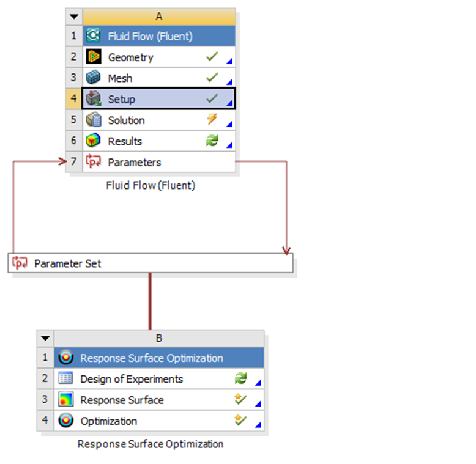Click the Solution lightning bolt update status
The width and height of the screenshot is (476, 464).
pos(212,119)
